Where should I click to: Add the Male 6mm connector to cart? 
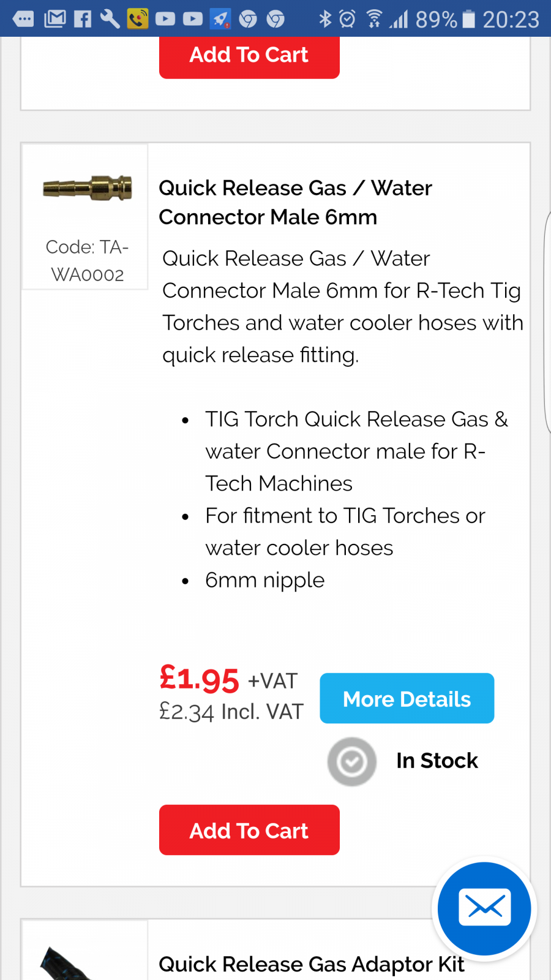point(249,830)
